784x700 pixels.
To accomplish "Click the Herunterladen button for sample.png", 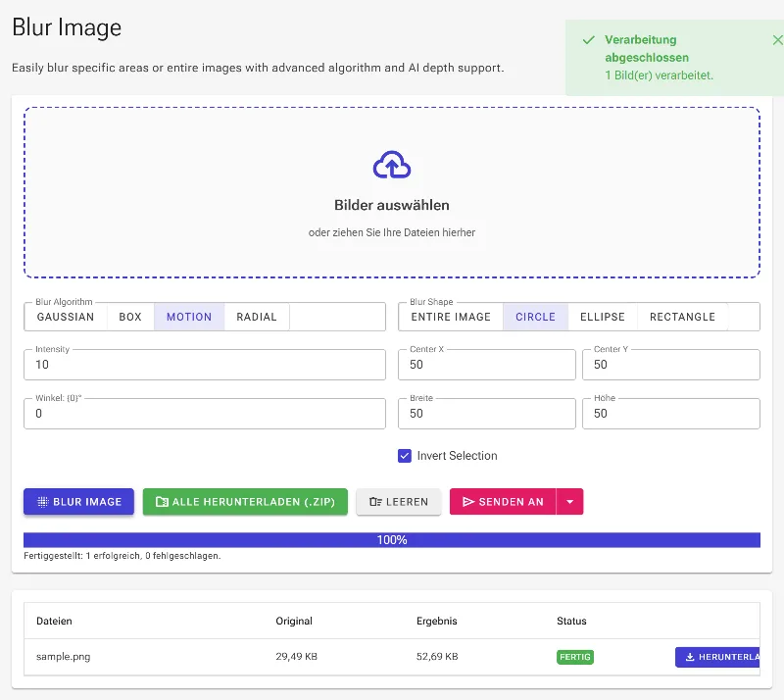I will click(x=717, y=657).
